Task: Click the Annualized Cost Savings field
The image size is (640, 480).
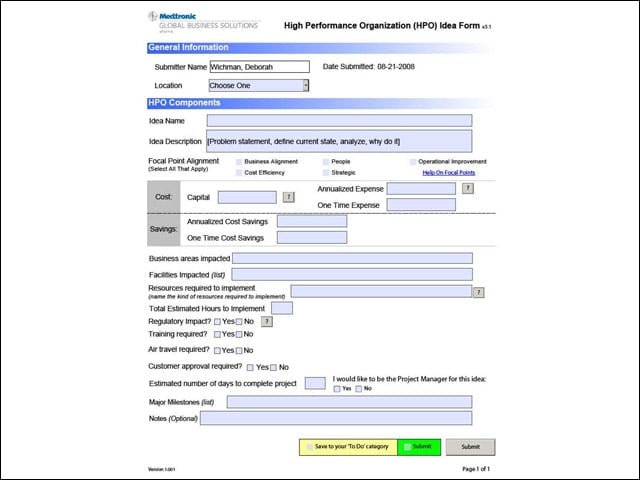Action: click(312, 221)
